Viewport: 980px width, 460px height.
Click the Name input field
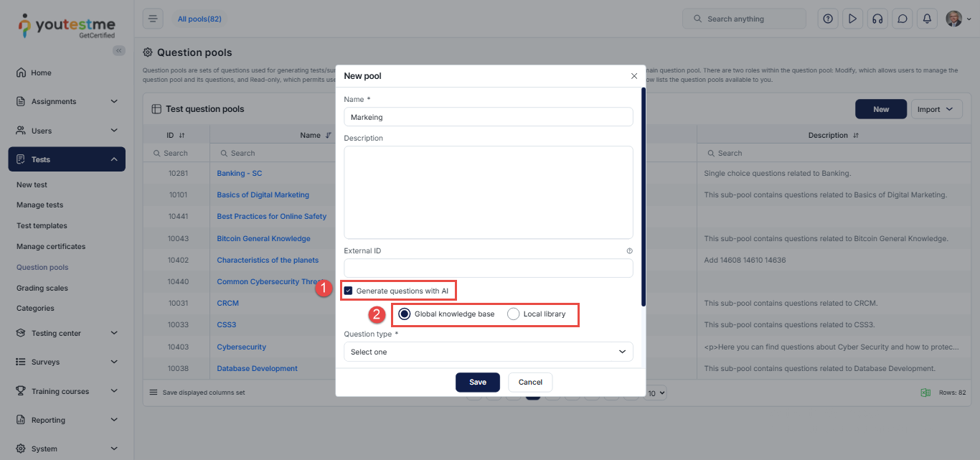coord(489,116)
